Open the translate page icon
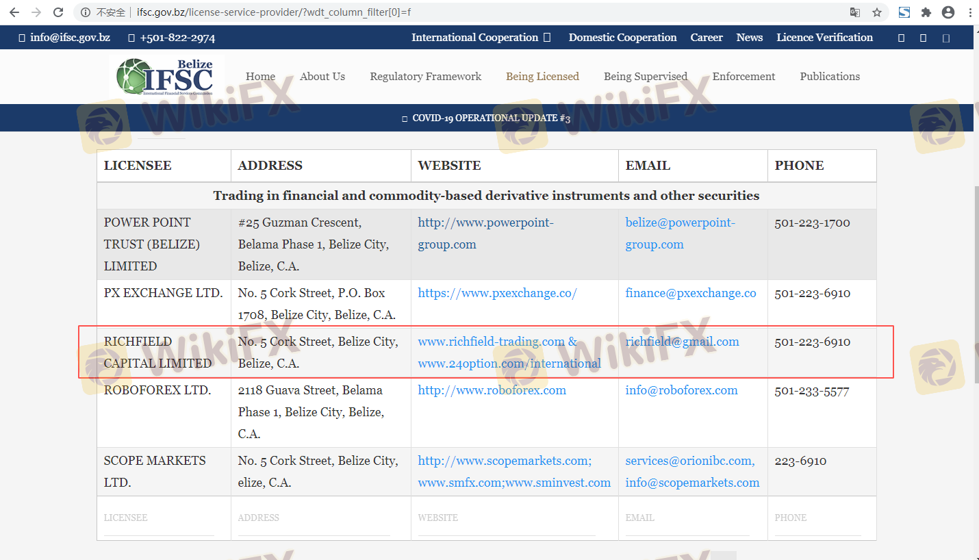The image size is (979, 560). tap(855, 12)
